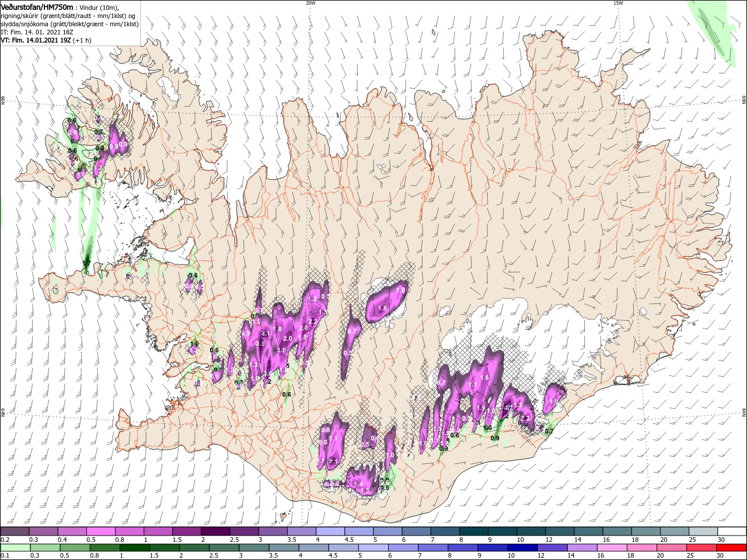747x560 pixels.
Task: Pick the snow scale swatch labelled 0.4
Action: [x=72, y=531]
